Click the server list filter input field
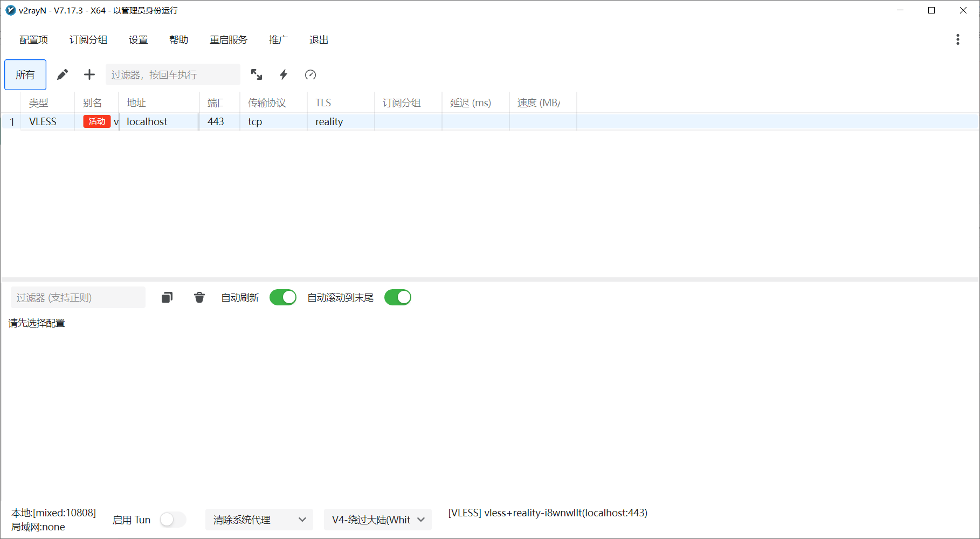 [172, 74]
